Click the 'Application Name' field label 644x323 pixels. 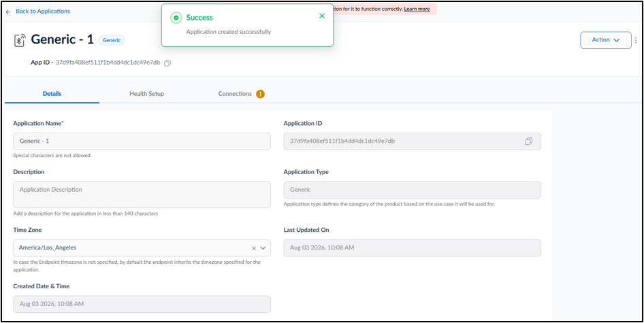pyautogui.click(x=38, y=123)
